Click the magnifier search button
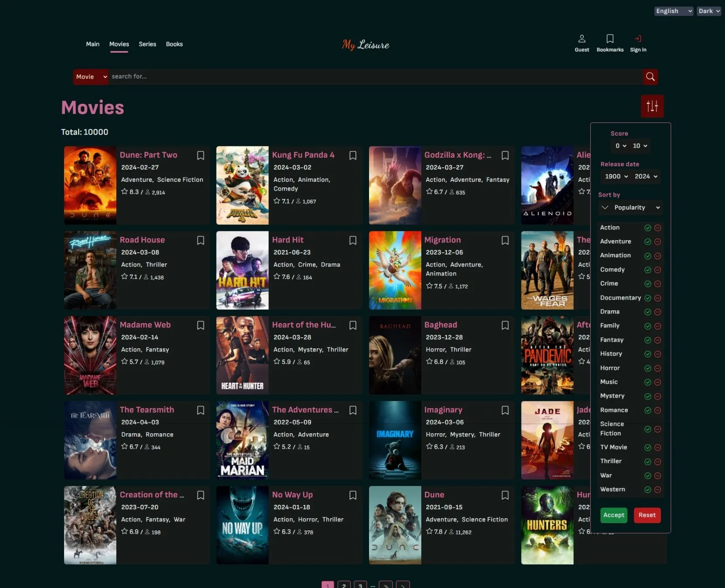Viewport: 725px width, 588px height. 650,77
